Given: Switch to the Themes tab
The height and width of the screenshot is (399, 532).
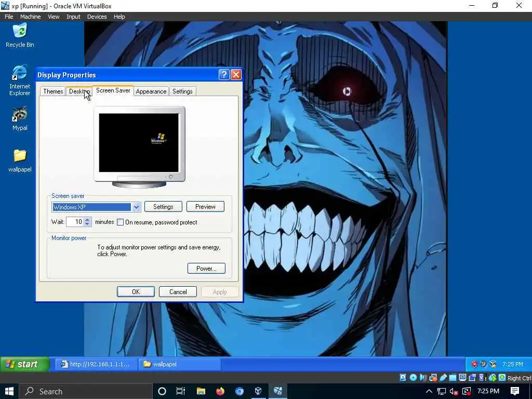Looking at the screenshot, I should [53, 91].
